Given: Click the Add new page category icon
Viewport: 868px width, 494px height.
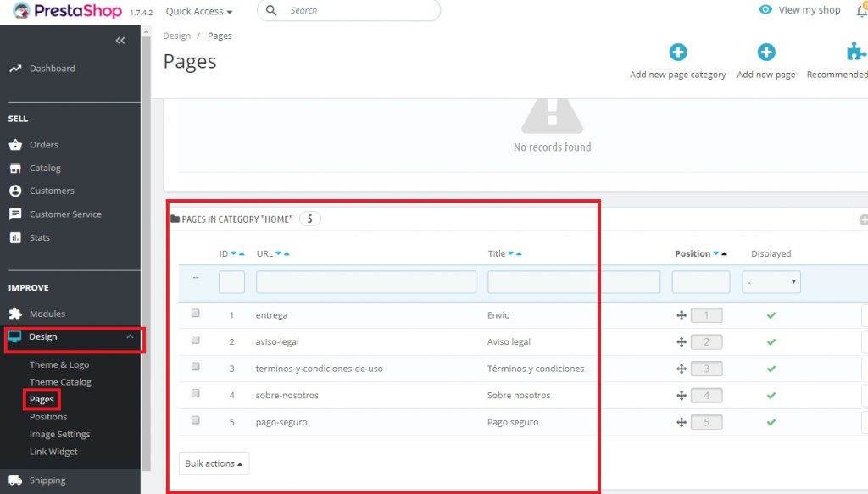Looking at the screenshot, I should tap(677, 53).
